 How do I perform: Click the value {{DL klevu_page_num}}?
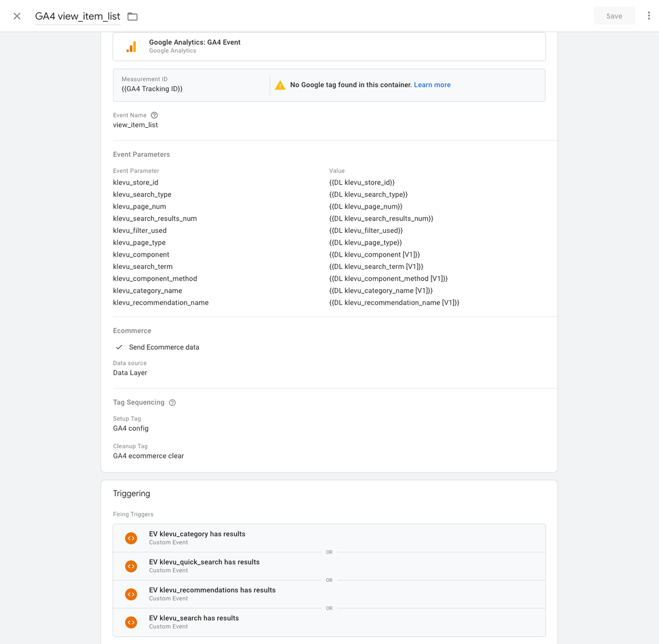pyautogui.click(x=366, y=207)
